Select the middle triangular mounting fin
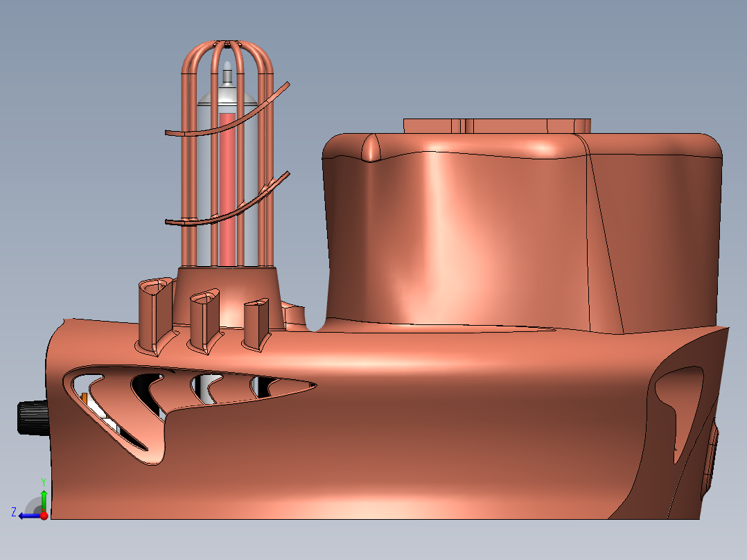The image size is (747, 560). coord(204,319)
